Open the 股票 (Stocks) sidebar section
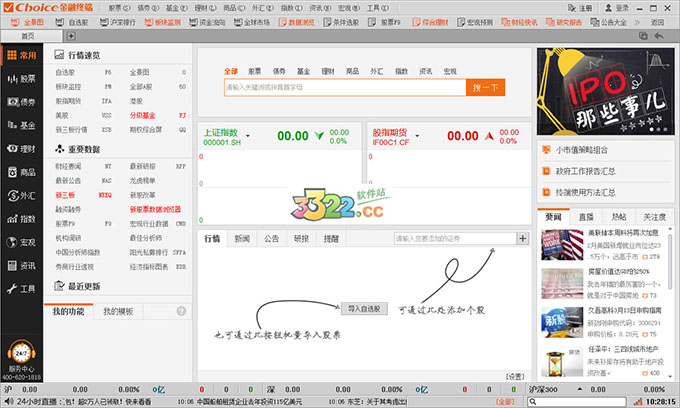Viewport: 680px width, 408px height. (x=21, y=78)
